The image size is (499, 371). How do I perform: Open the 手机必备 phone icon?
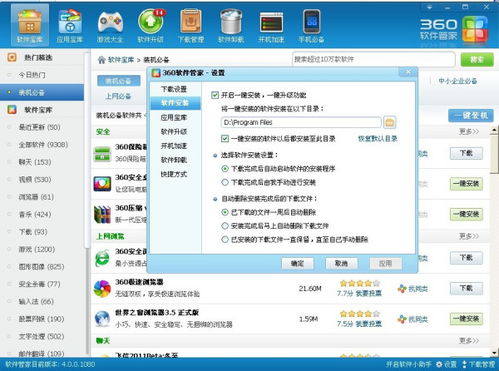tap(311, 26)
